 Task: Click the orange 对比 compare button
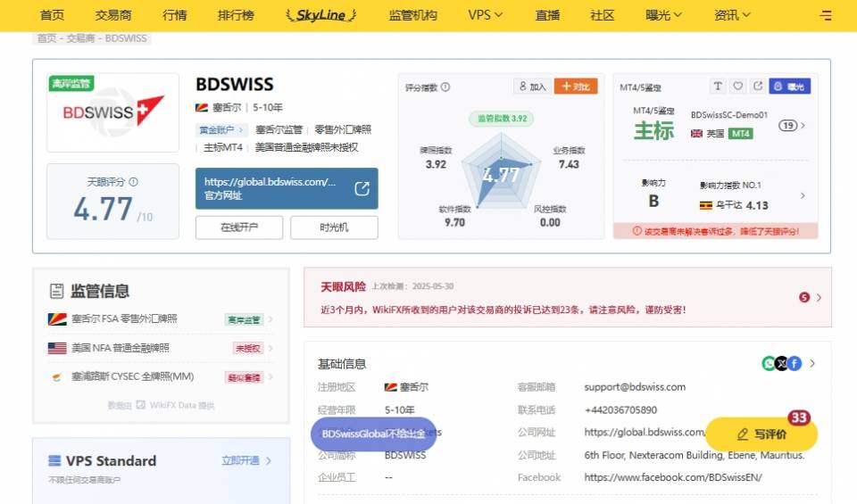click(x=576, y=87)
